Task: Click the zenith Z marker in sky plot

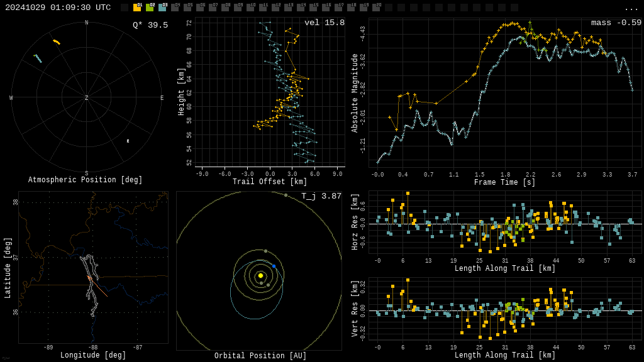Action: tap(87, 98)
